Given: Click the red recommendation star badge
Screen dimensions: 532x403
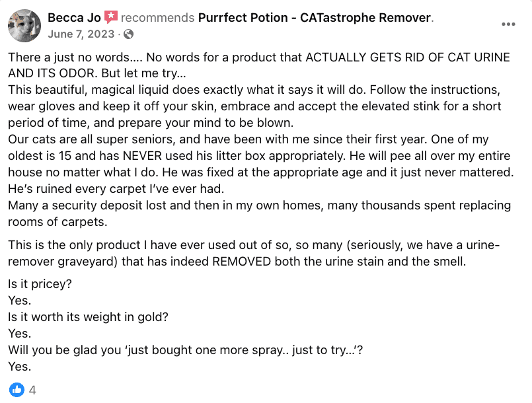Looking at the screenshot, I should point(111,17).
